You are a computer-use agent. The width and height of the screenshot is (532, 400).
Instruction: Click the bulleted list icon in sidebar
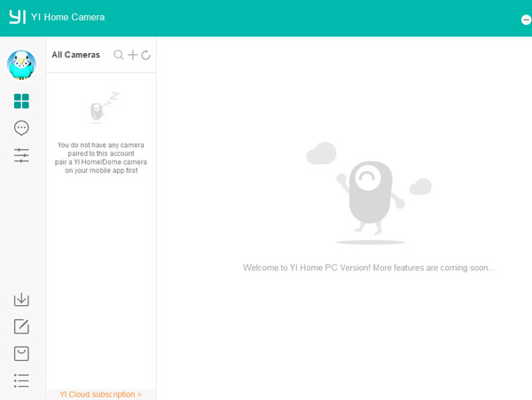21,380
